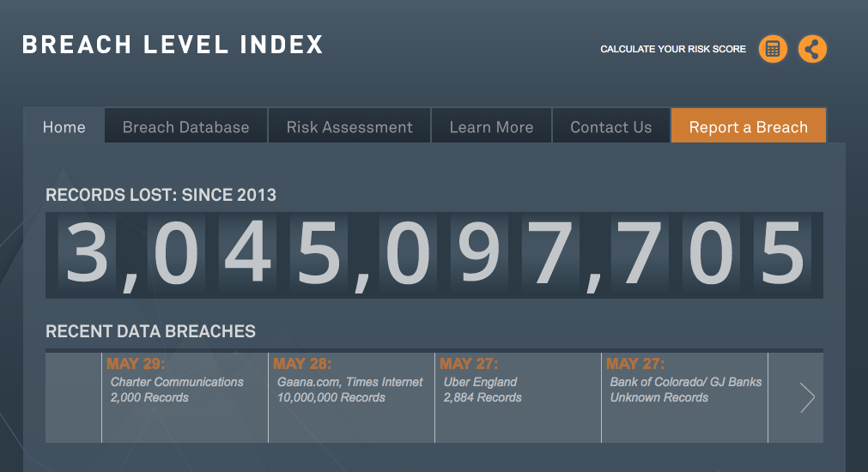The image size is (868, 472).
Task: Click the Recent Data Breaches heading
Action: pyautogui.click(x=150, y=331)
